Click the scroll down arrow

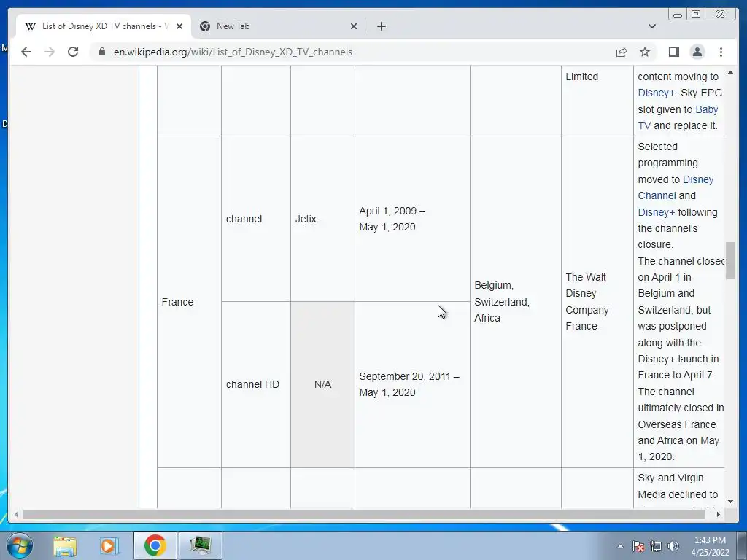(x=730, y=502)
